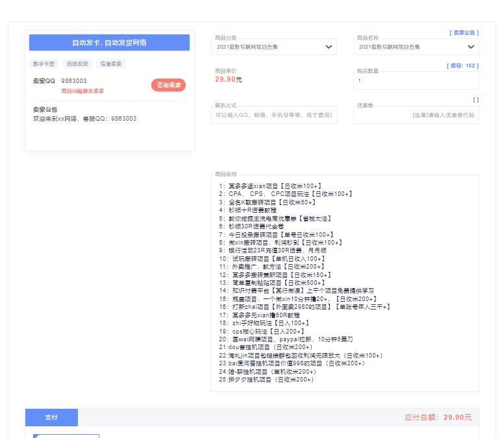Click into the 联系方式 contact input field

(x=274, y=115)
